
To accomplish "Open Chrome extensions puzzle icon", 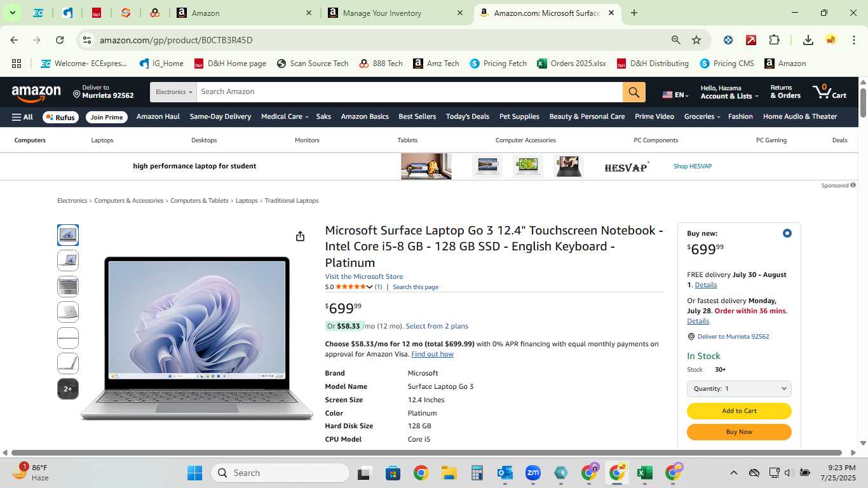I will click(x=774, y=40).
